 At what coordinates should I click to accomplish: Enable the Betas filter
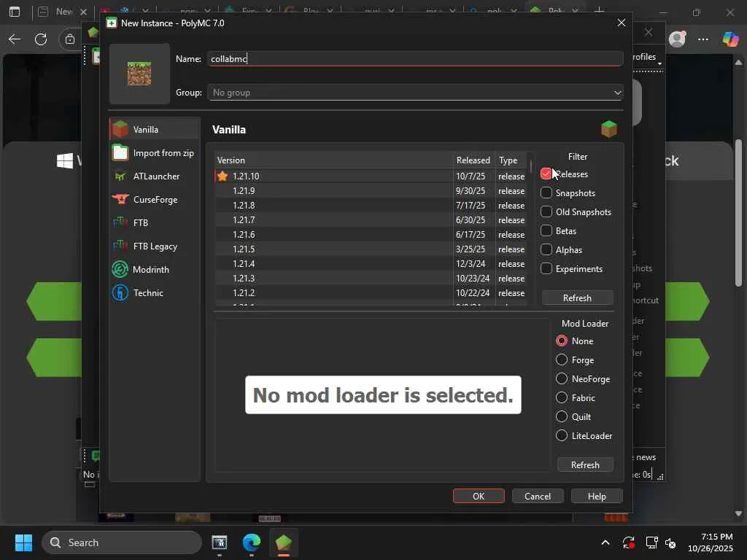point(546,230)
